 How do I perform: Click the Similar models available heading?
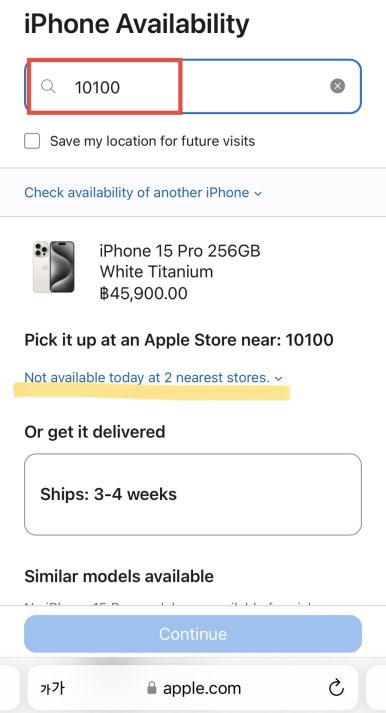(119, 576)
